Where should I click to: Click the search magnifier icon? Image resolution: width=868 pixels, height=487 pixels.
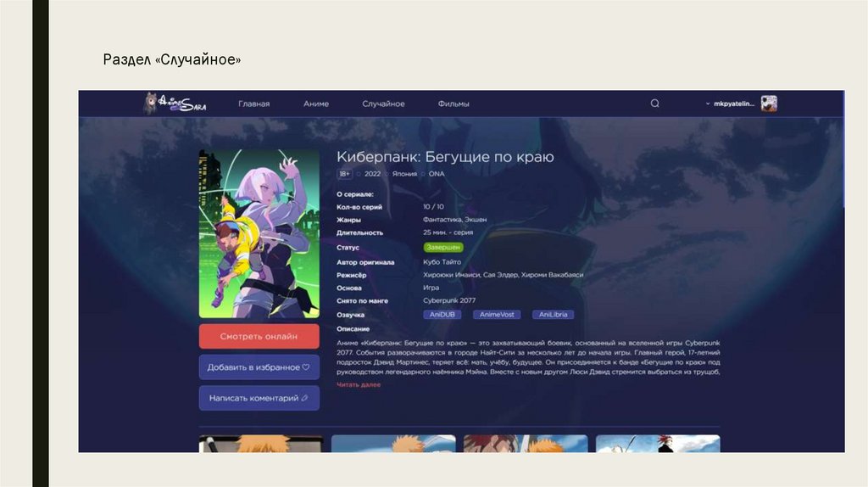(x=655, y=103)
